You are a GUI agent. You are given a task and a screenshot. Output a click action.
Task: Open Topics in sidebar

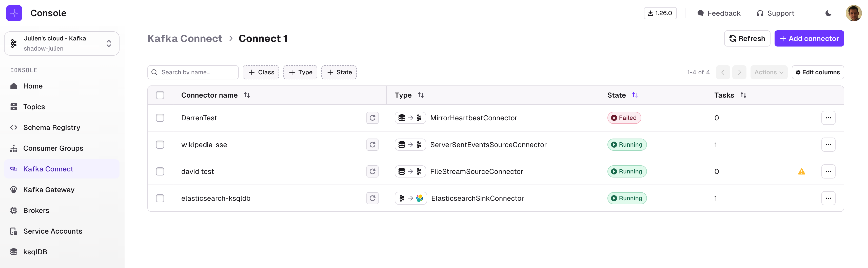pyautogui.click(x=62, y=107)
